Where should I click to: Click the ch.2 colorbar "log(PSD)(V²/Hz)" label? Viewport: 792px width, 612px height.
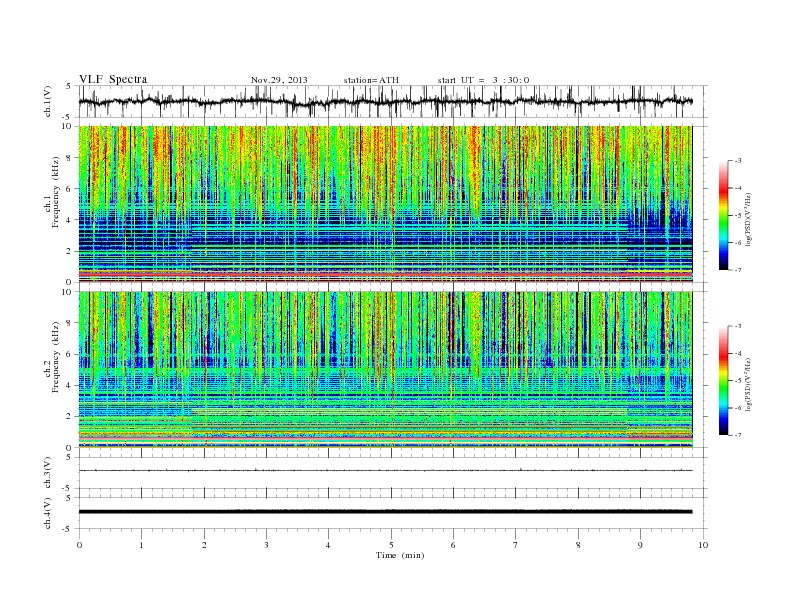tap(749, 384)
